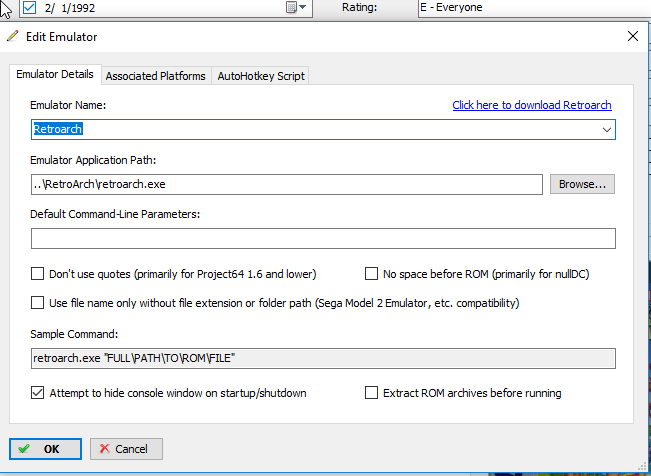
Task: Click the pencil icon in Edit Emulator title
Action: coord(12,36)
